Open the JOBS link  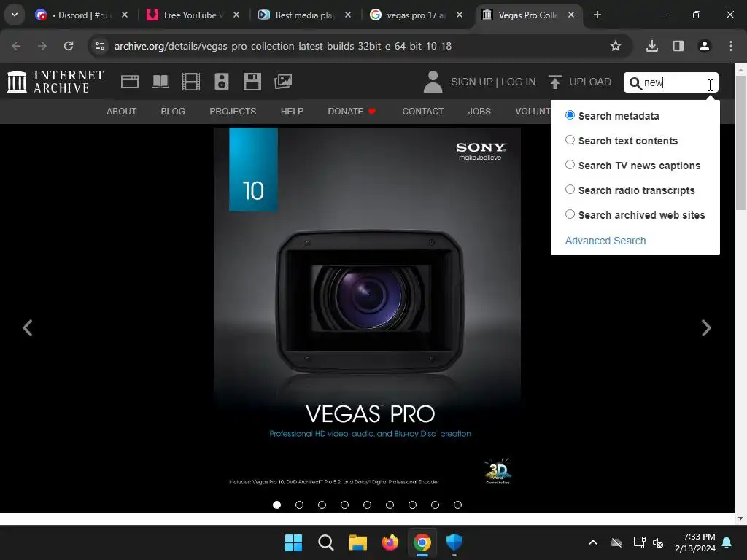(479, 112)
